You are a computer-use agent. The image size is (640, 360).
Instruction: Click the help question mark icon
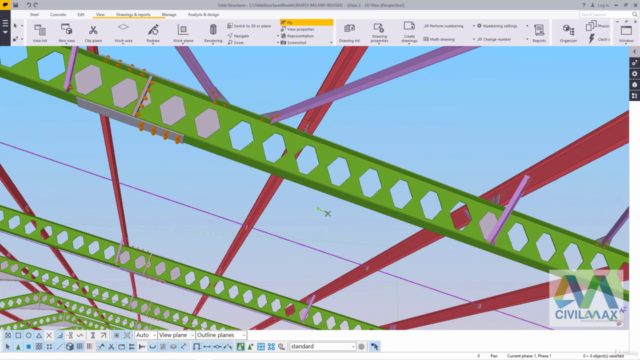584,5
